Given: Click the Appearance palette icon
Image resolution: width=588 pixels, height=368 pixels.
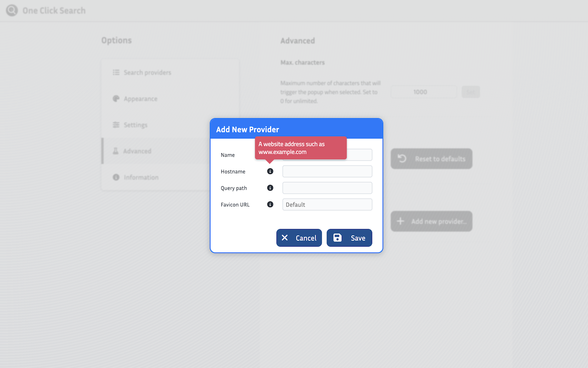Looking at the screenshot, I should pyautogui.click(x=116, y=99).
